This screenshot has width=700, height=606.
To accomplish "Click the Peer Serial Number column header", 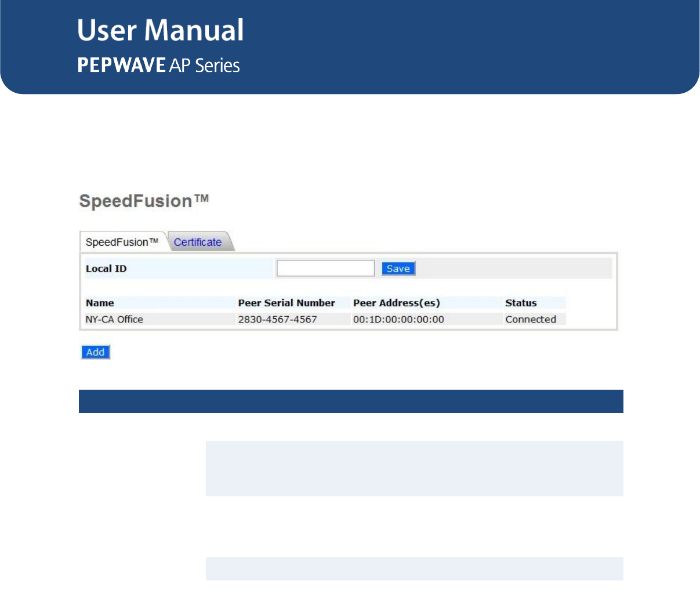I will pyautogui.click(x=286, y=303).
